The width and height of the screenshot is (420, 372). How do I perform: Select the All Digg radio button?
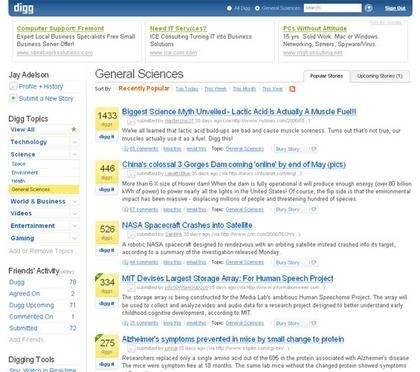click(x=229, y=8)
